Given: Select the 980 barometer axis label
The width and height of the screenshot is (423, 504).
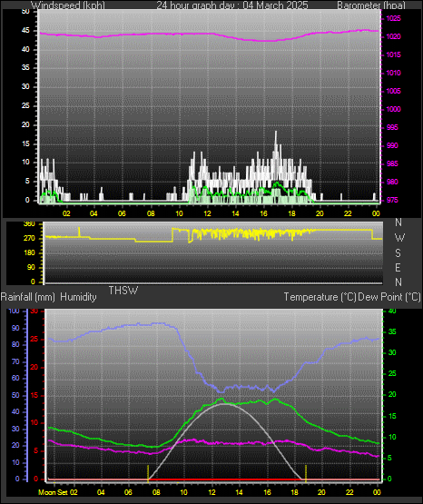Looking at the screenshot, I should 392,182.
